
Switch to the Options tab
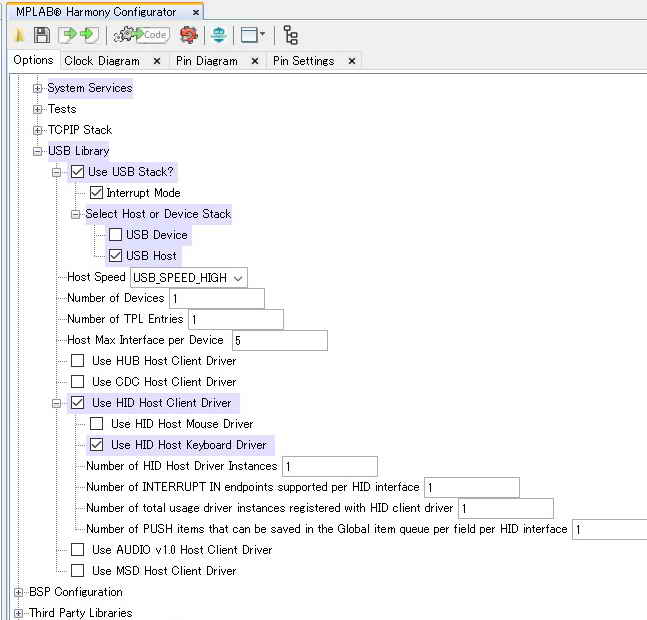[x=33, y=60]
